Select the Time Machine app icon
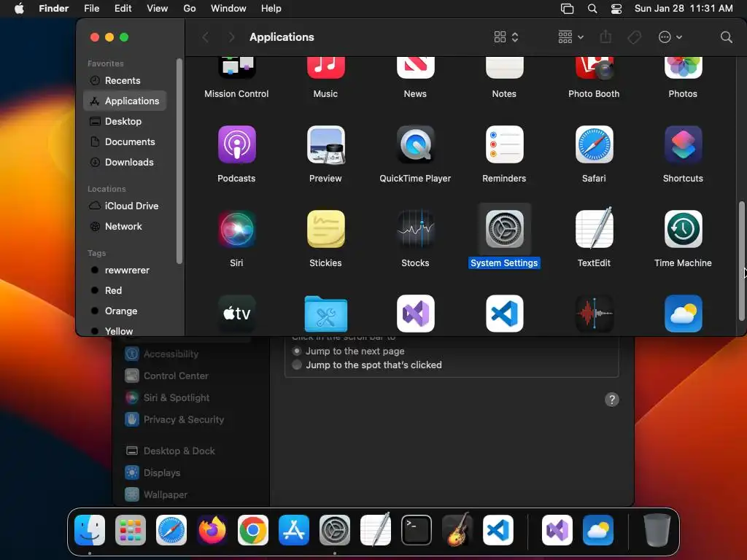The image size is (747, 560). 683,229
